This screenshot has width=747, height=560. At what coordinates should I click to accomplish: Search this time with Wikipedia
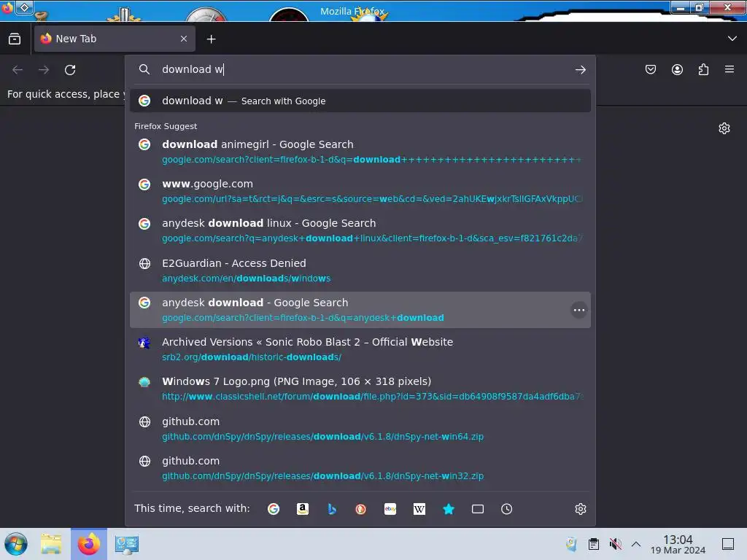point(419,509)
